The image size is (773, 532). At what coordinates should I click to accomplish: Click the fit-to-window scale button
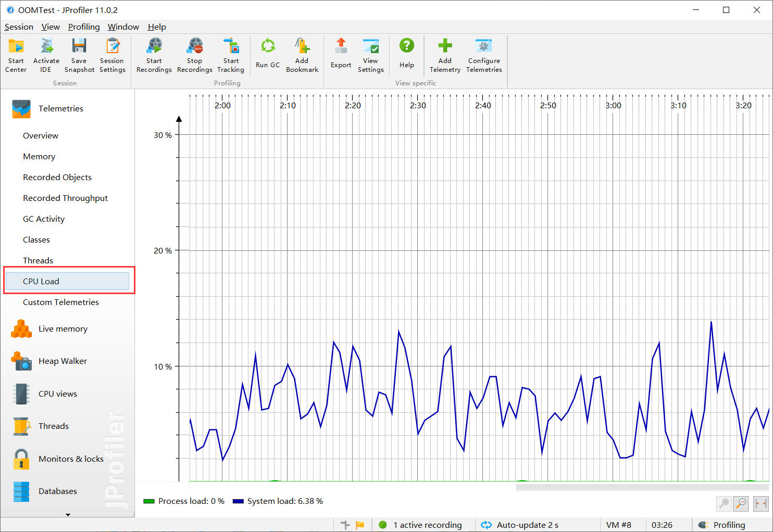(x=761, y=503)
